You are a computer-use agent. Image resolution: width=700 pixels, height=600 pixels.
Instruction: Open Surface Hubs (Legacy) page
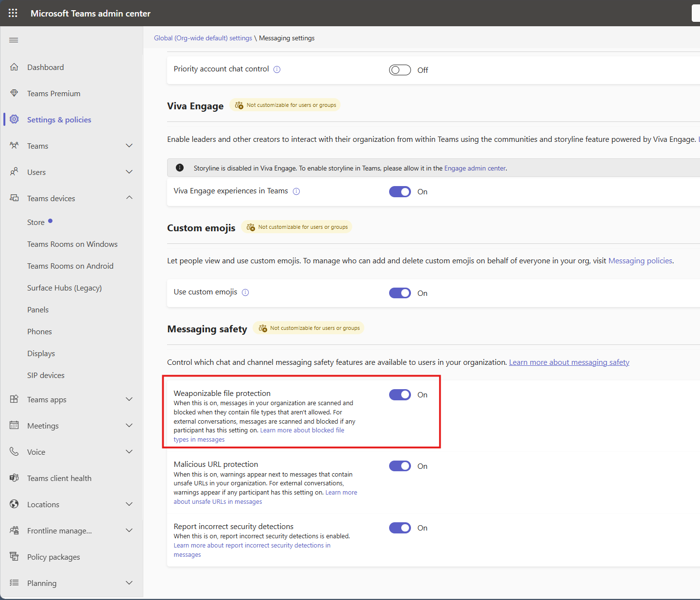[x=65, y=288]
